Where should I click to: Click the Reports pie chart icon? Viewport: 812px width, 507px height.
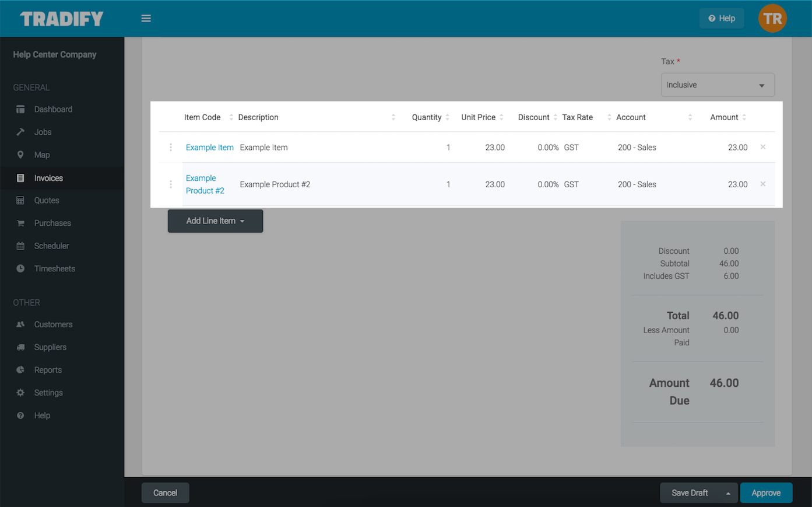(x=20, y=370)
